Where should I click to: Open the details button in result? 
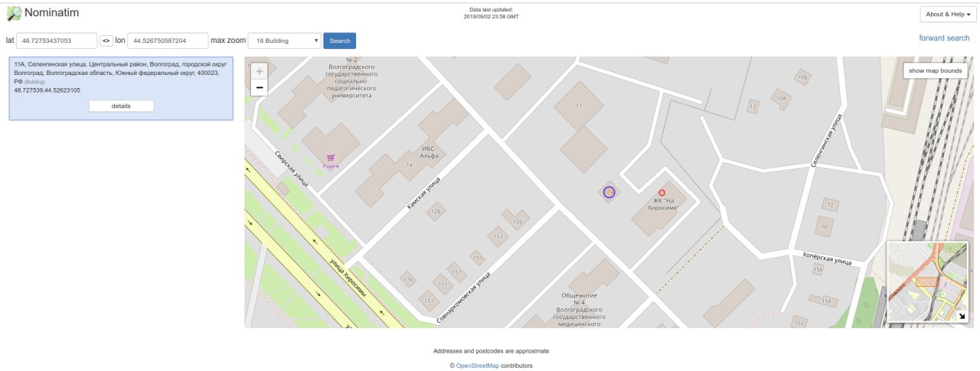click(121, 106)
